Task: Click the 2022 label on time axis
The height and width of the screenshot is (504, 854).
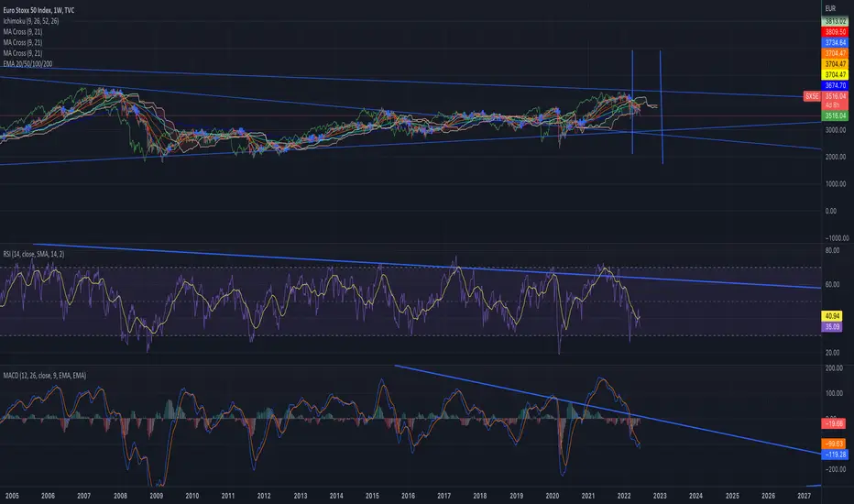Action: pos(624,496)
